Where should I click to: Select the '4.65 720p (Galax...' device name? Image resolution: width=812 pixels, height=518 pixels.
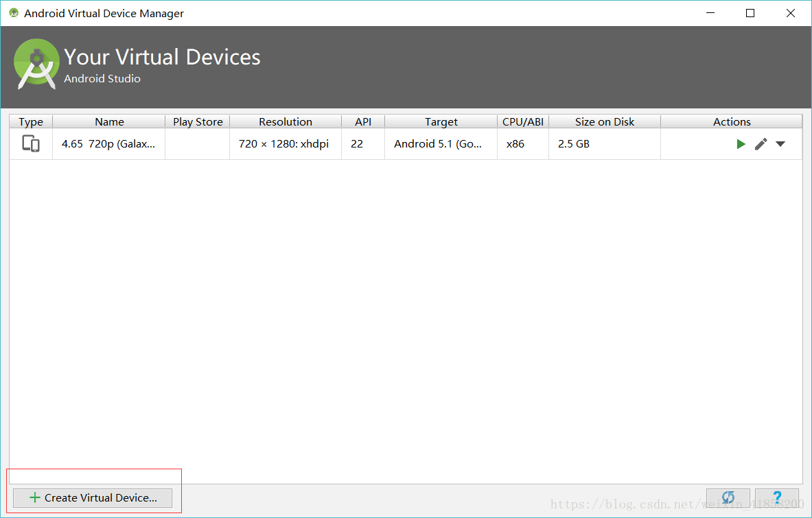[108, 144]
